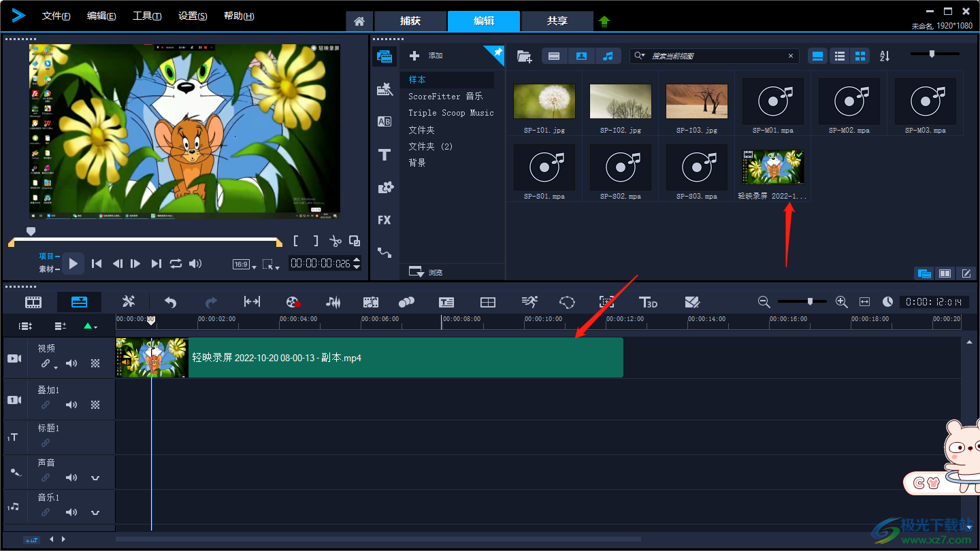
Task: Redo the last action
Action: (x=212, y=302)
